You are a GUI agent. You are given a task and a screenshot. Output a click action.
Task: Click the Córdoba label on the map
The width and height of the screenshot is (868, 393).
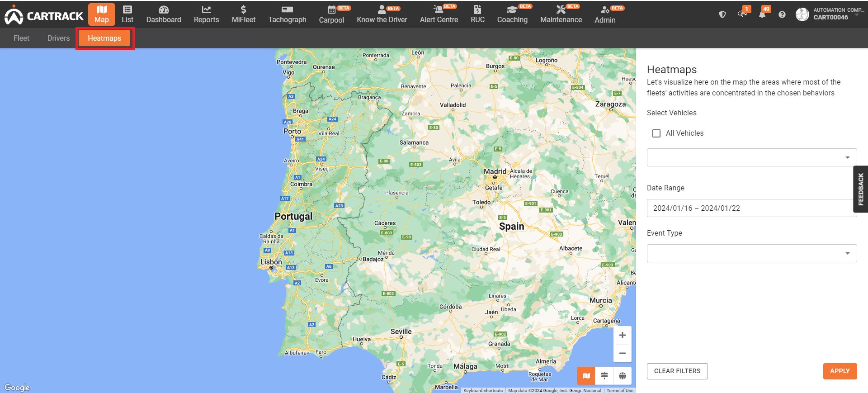tap(451, 307)
